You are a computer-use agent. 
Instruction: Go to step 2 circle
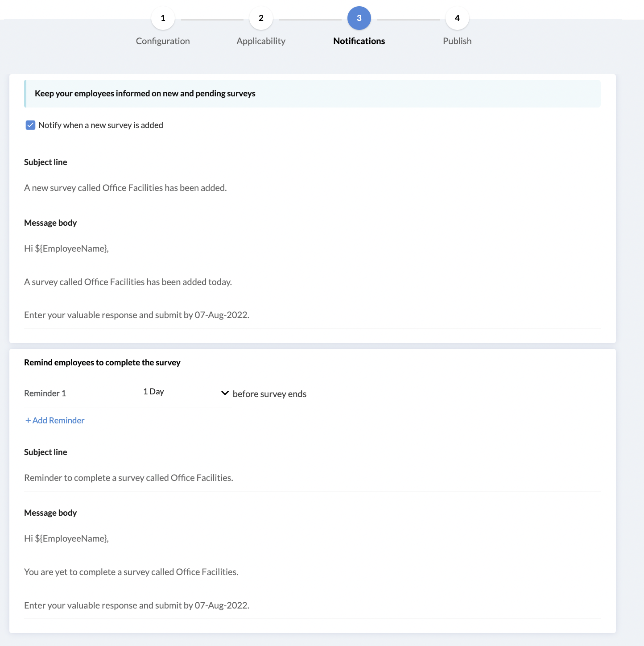[x=261, y=18]
